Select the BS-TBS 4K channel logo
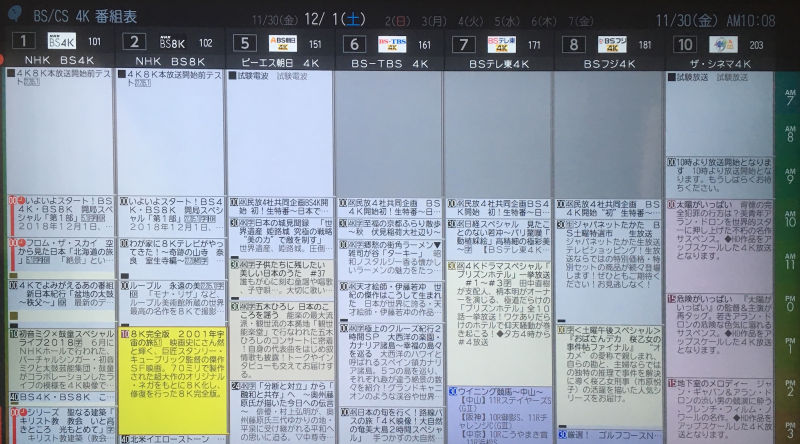The height and width of the screenshot is (444, 800). (x=392, y=44)
